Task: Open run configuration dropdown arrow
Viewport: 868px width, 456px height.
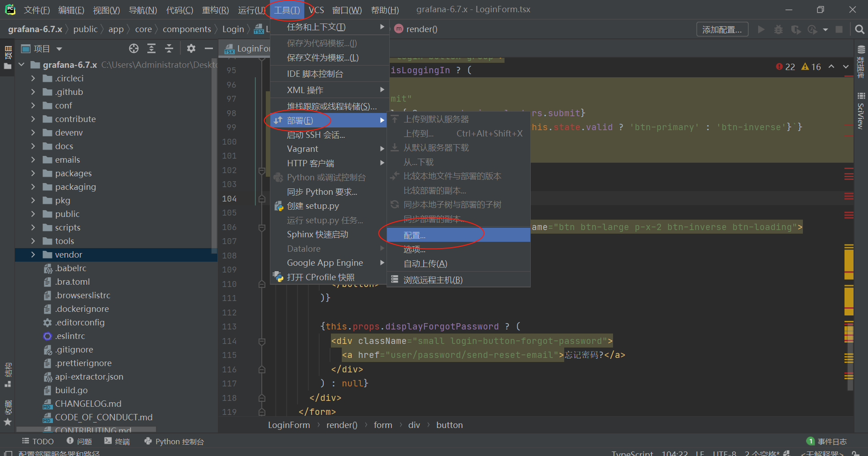Action: tap(826, 29)
